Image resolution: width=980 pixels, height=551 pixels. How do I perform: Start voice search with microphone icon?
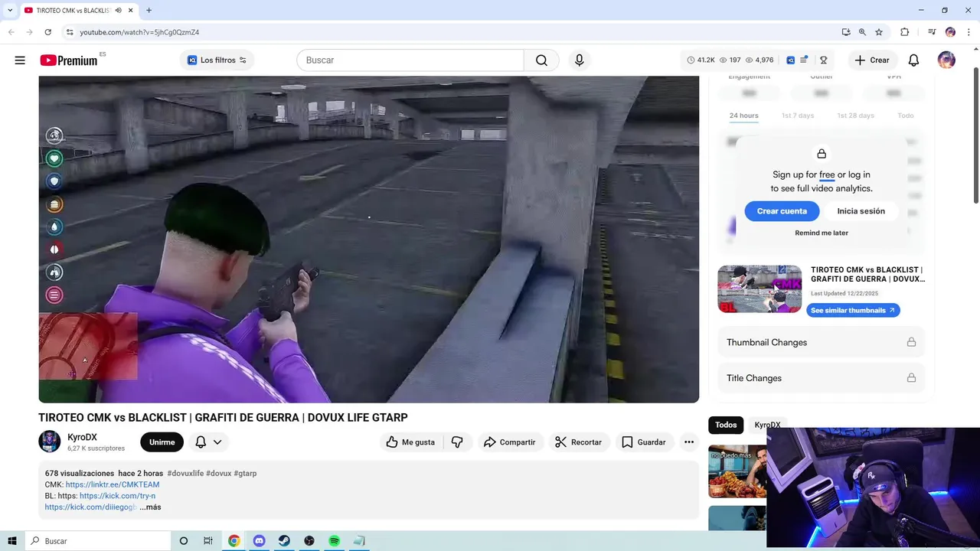580,60
